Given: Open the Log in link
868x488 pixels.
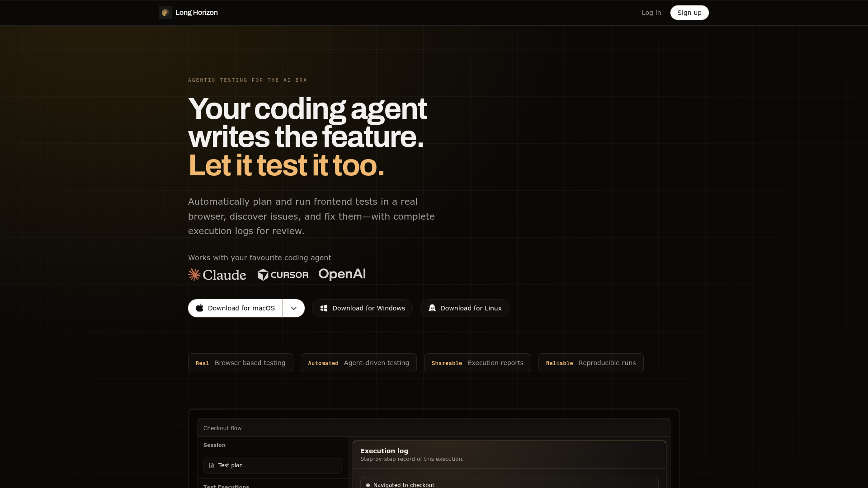Looking at the screenshot, I should 651,13.
